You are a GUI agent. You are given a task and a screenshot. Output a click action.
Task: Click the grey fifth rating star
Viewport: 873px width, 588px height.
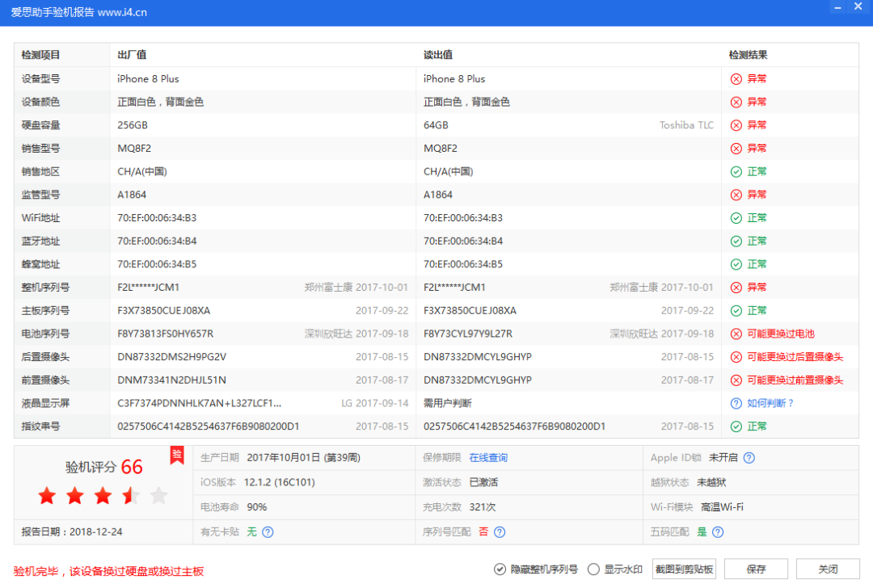coord(158,495)
